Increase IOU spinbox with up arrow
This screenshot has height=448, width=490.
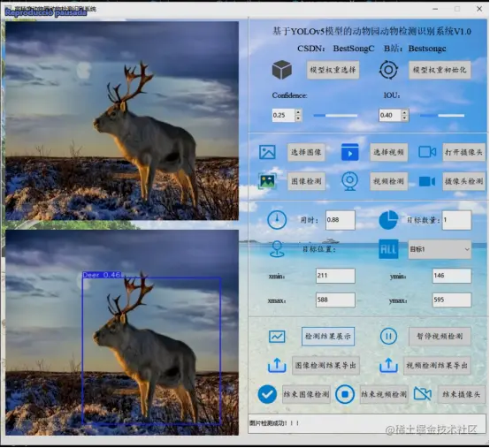pyautogui.click(x=405, y=112)
